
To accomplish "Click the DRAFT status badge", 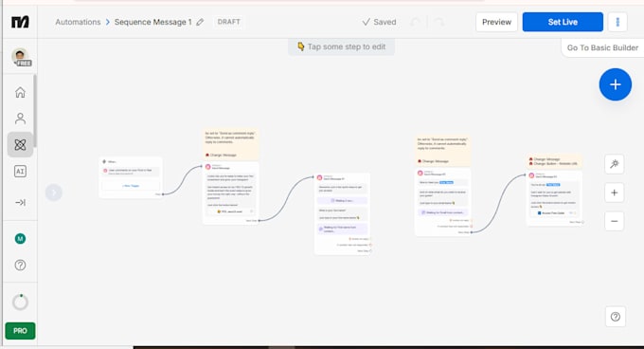I will coord(229,22).
